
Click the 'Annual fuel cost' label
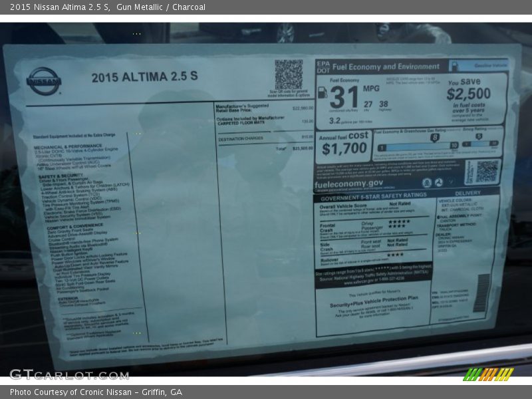343,136
